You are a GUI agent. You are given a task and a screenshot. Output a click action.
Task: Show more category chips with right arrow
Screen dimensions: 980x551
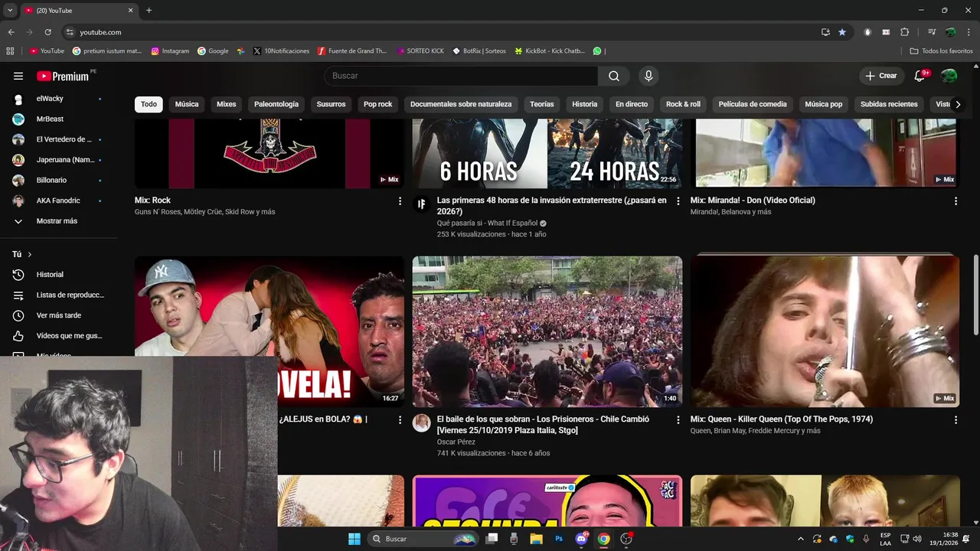click(957, 104)
